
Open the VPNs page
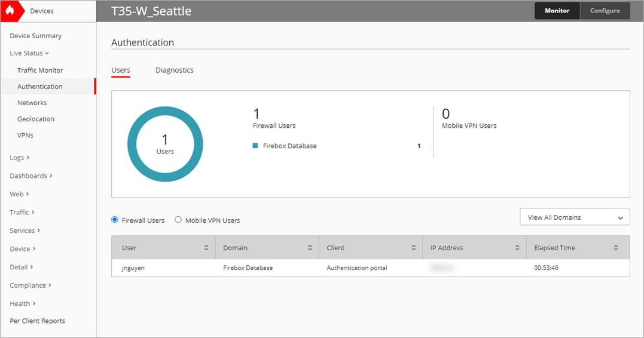click(x=26, y=135)
